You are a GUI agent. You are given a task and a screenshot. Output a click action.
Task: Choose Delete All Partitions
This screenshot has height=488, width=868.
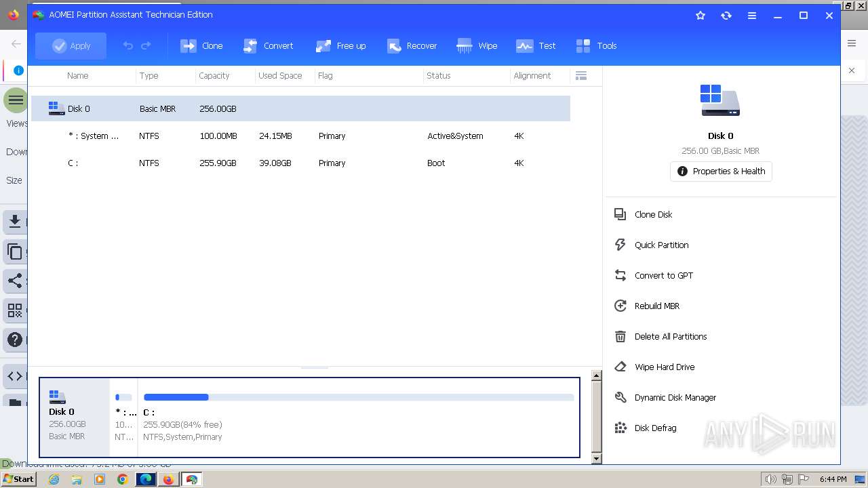(671, 337)
